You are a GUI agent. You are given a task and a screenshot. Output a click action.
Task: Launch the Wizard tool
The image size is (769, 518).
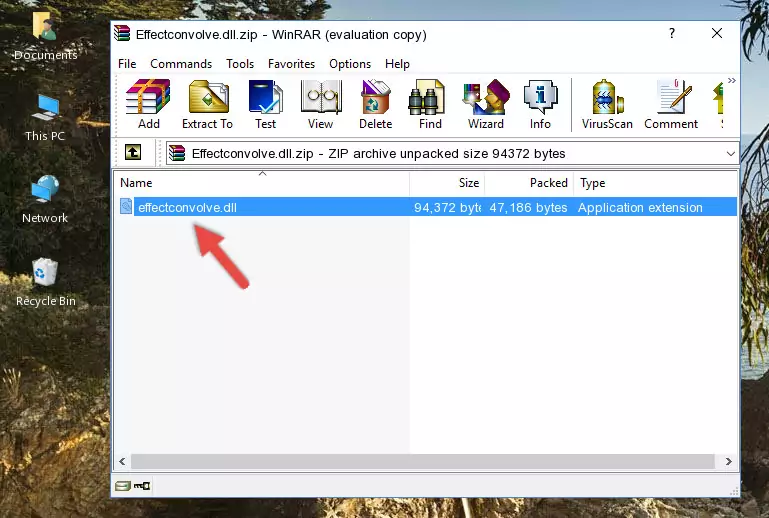pyautogui.click(x=486, y=104)
